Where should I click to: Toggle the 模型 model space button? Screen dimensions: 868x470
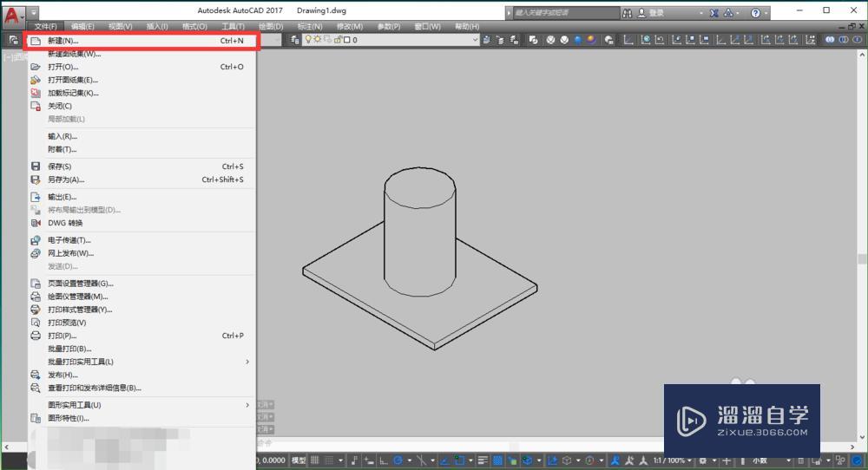[x=299, y=460]
